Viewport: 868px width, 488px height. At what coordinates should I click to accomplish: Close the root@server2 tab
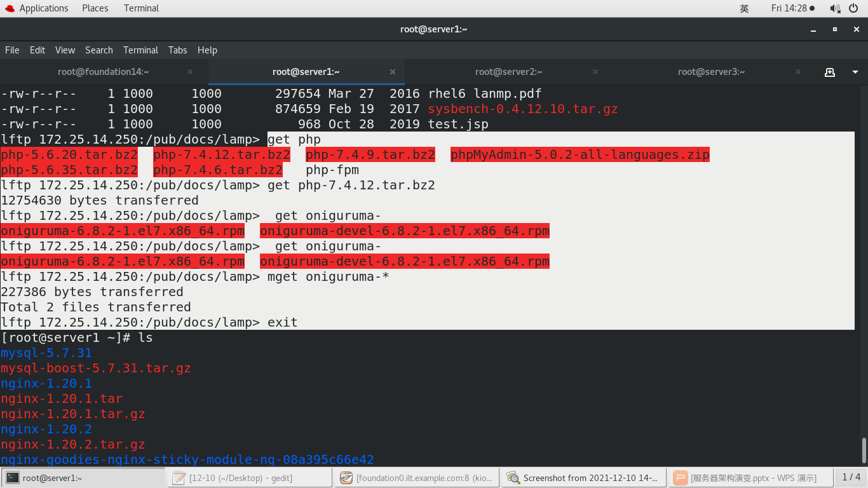[595, 72]
